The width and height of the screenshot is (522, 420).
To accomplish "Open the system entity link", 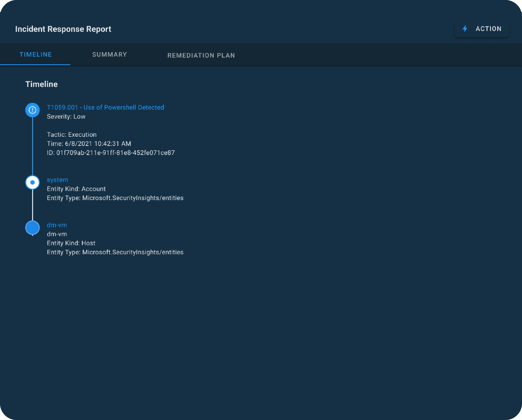I will click(x=57, y=180).
